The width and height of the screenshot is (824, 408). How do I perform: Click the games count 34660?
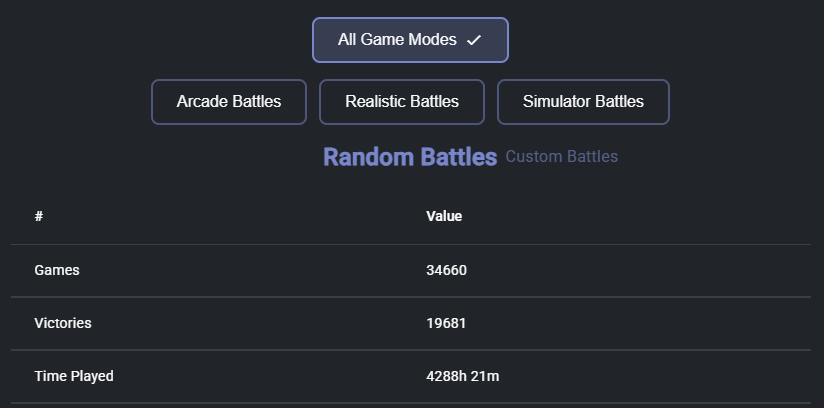point(446,270)
